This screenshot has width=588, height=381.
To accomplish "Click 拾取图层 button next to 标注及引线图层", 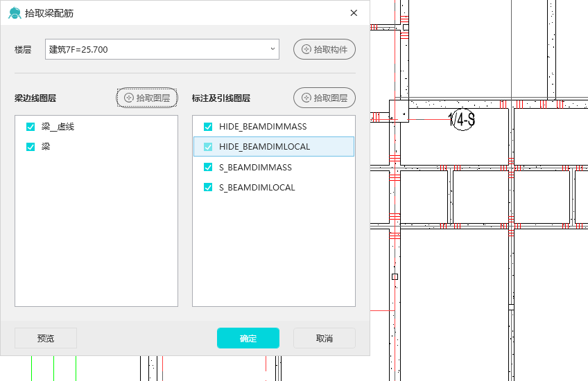I will [x=325, y=98].
